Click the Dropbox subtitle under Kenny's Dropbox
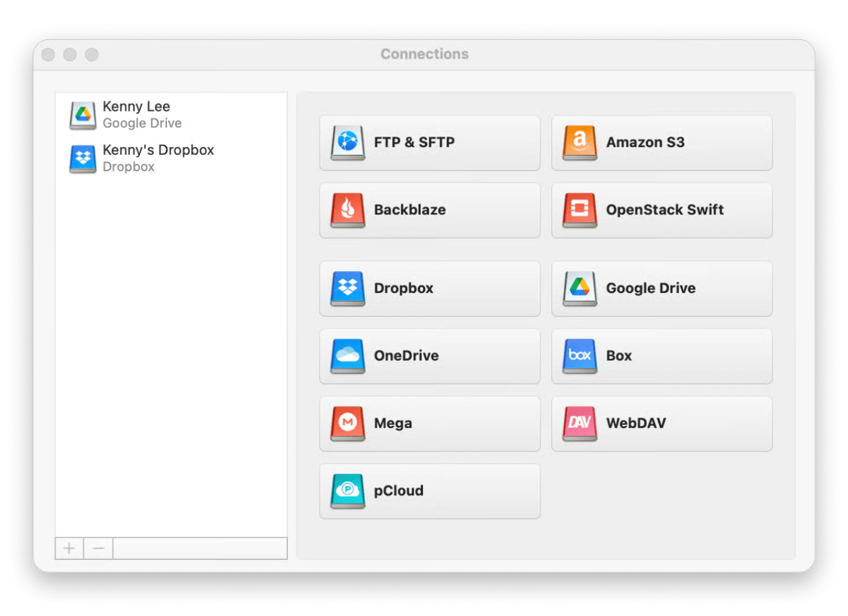 tap(128, 167)
